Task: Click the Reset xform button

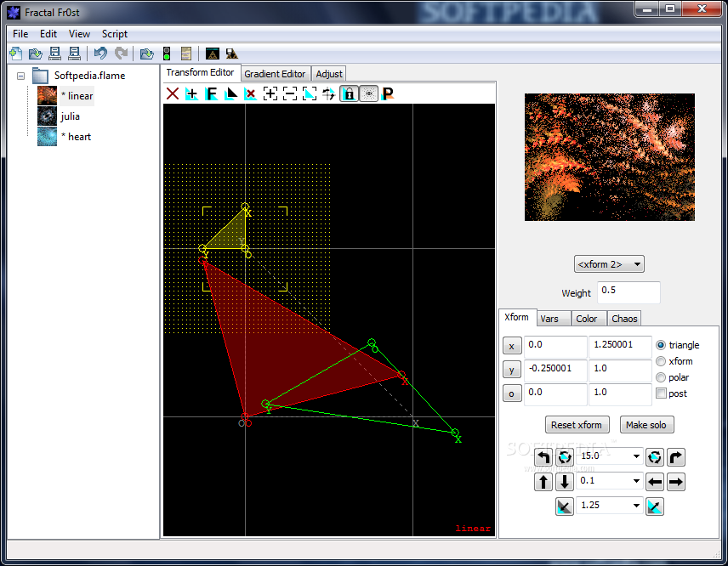Action: 576,425
